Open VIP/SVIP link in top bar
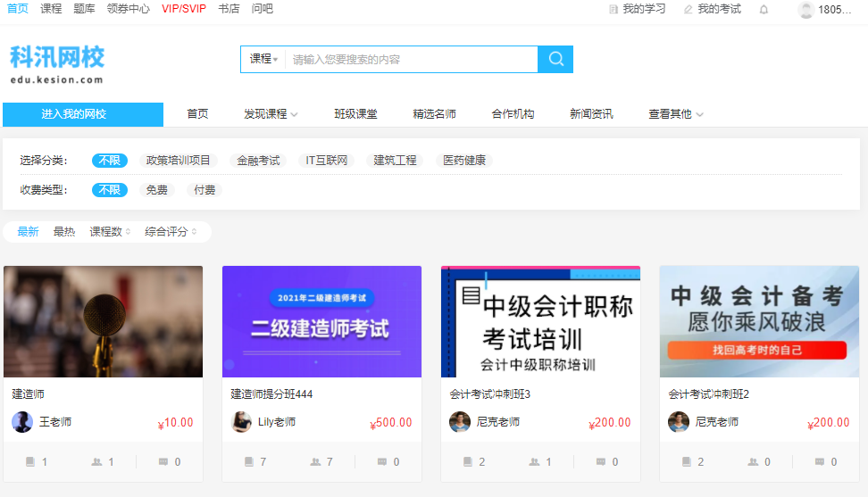The image size is (868, 497). [x=184, y=9]
